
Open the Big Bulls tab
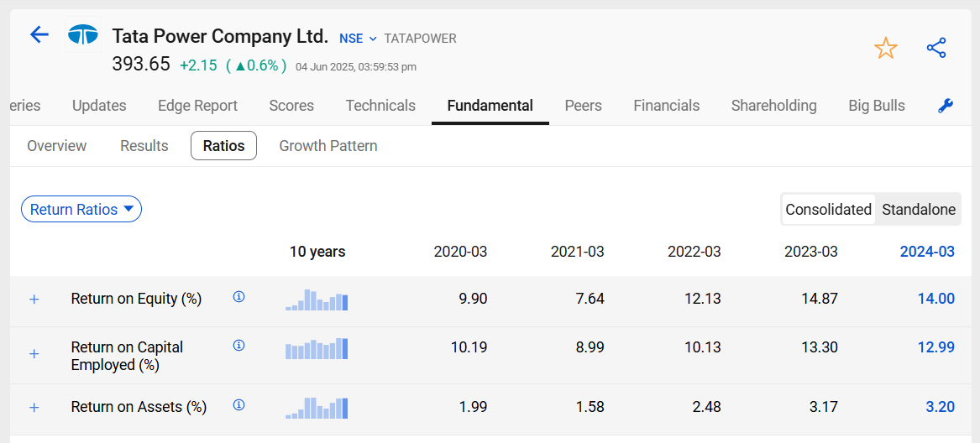[x=876, y=106]
